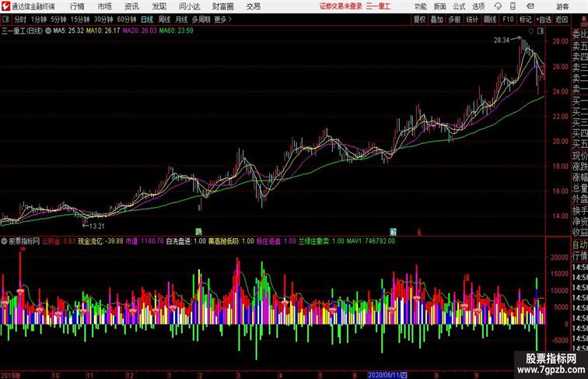Image resolution: width=588 pixels, height=379 pixels.
Task: Click the 三一重工(日线) chart title
Action: [22, 31]
